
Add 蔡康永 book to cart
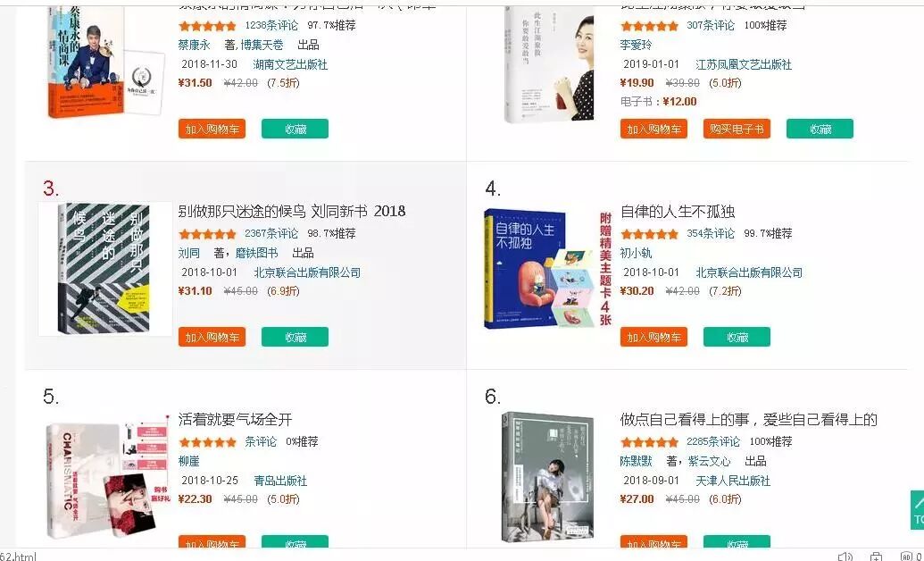click(x=212, y=129)
